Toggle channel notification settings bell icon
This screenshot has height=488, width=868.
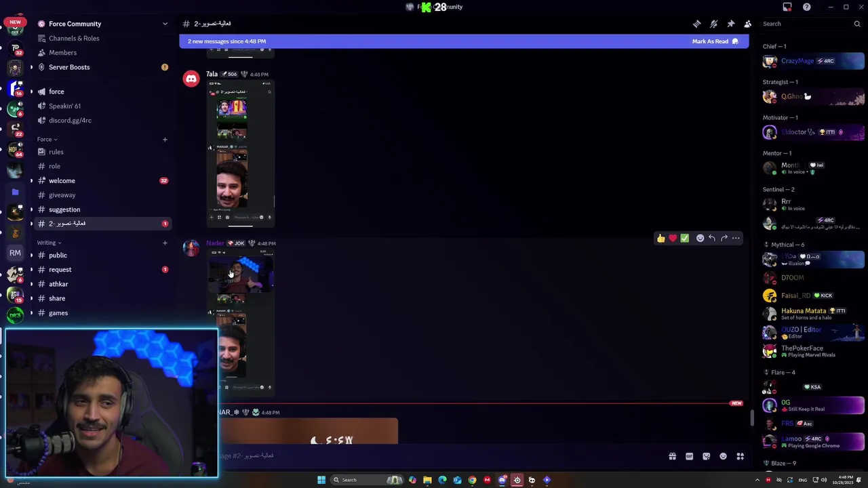click(713, 24)
